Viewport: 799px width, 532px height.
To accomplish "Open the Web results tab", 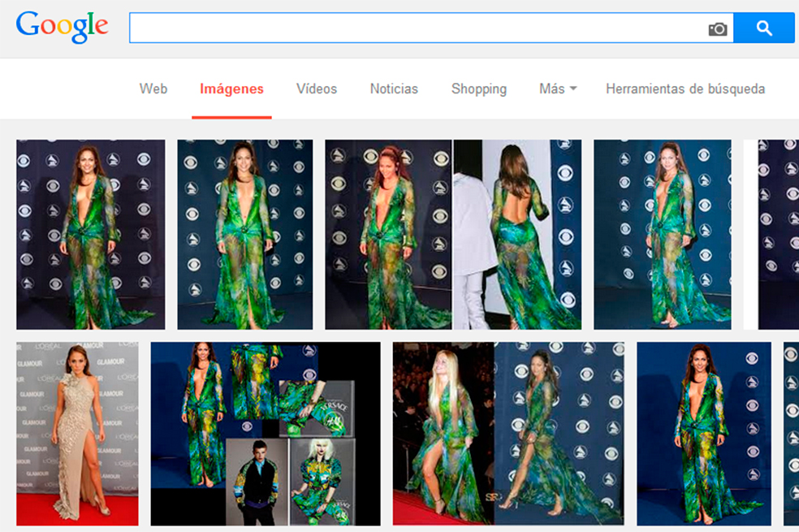I will click(x=153, y=89).
